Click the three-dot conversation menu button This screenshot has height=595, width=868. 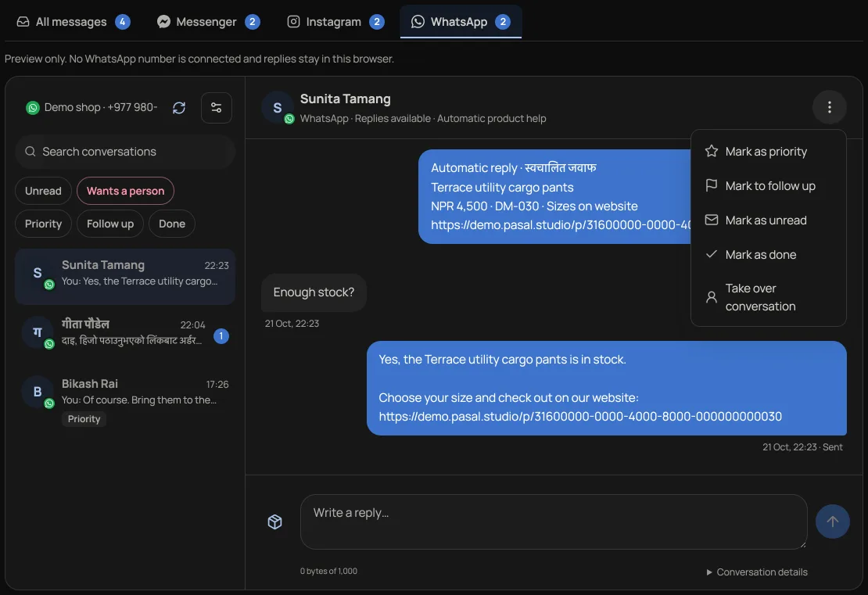coord(829,107)
